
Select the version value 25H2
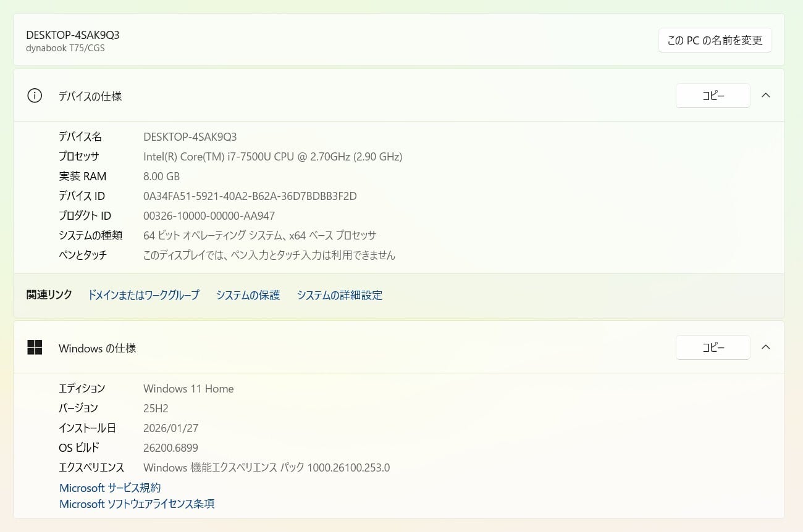point(156,408)
